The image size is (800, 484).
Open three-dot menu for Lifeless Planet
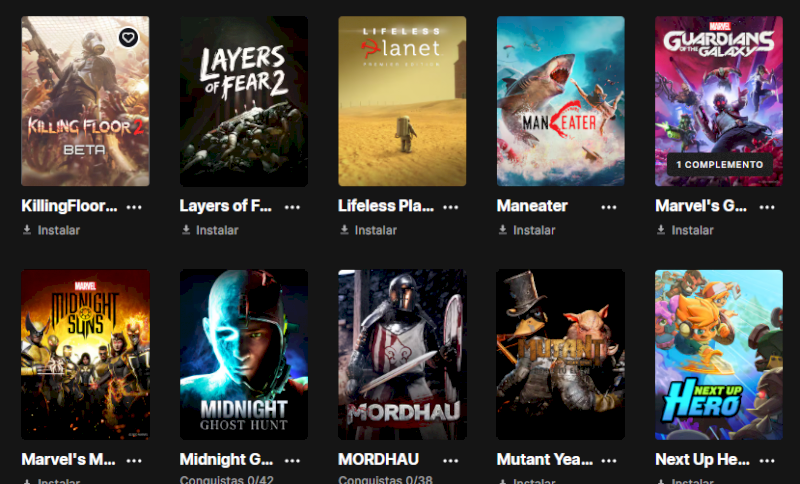451,207
